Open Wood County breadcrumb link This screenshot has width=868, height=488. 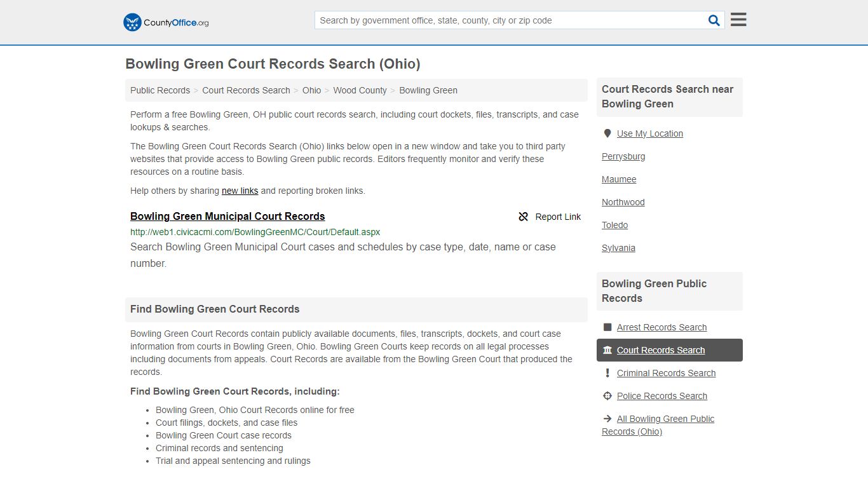(360, 90)
